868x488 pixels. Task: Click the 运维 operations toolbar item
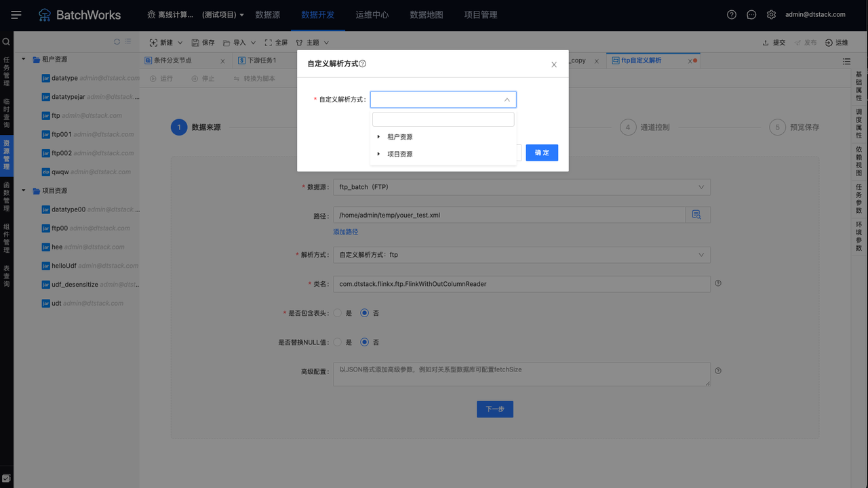(x=837, y=43)
